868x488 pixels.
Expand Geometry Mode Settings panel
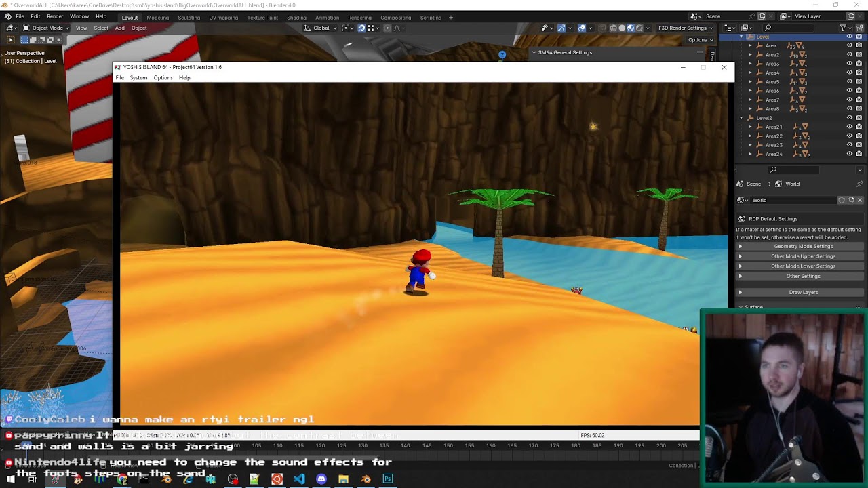(x=800, y=246)
